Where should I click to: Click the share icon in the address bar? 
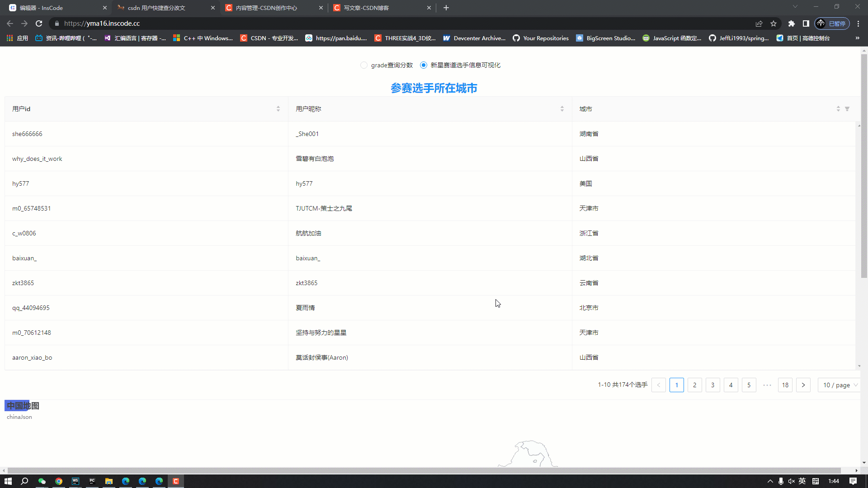pos(759,23)
